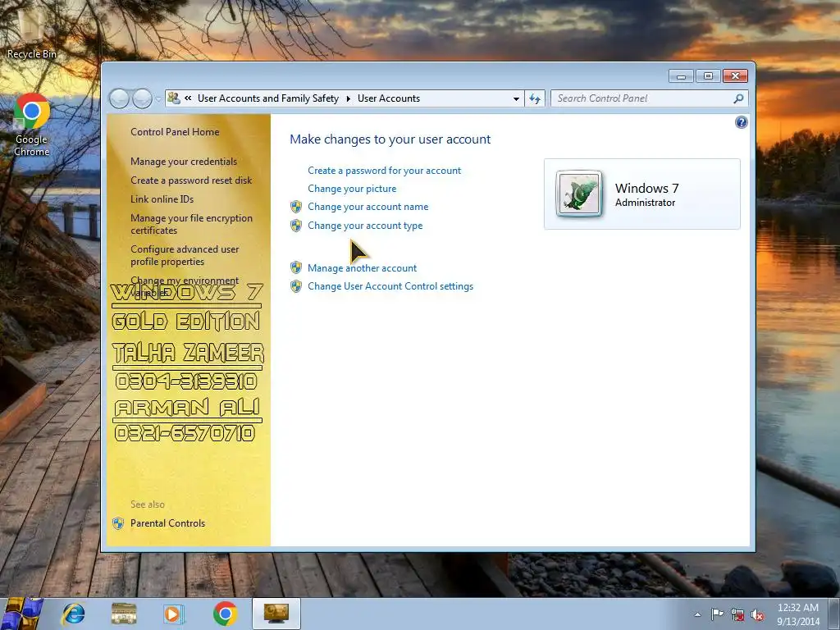Viewport: 840px width, 630px height.
Task: Go back with the Back arrow button
Action: (119, 98)
